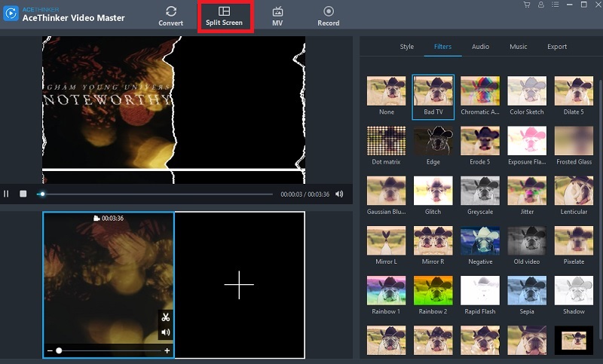This screenshot has width=603, height=364.
Task: Apply the Dilate 5 filter
Action: click(x=574, y=96)
